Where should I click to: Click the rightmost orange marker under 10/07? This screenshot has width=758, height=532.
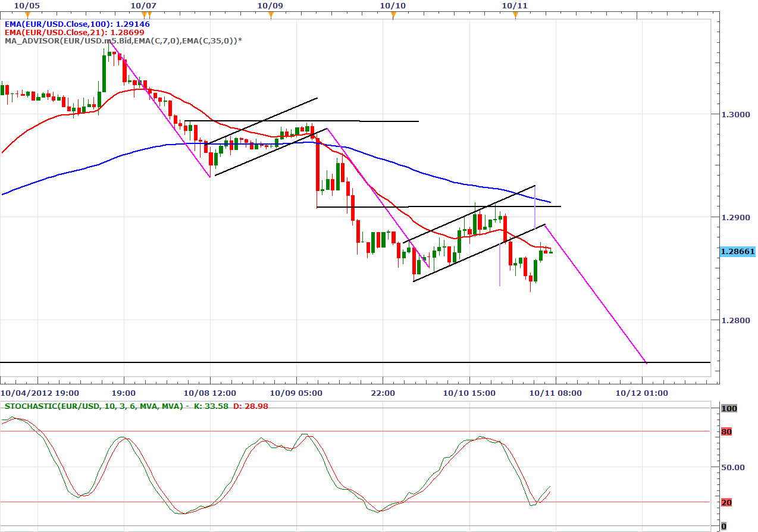[149, 14]
